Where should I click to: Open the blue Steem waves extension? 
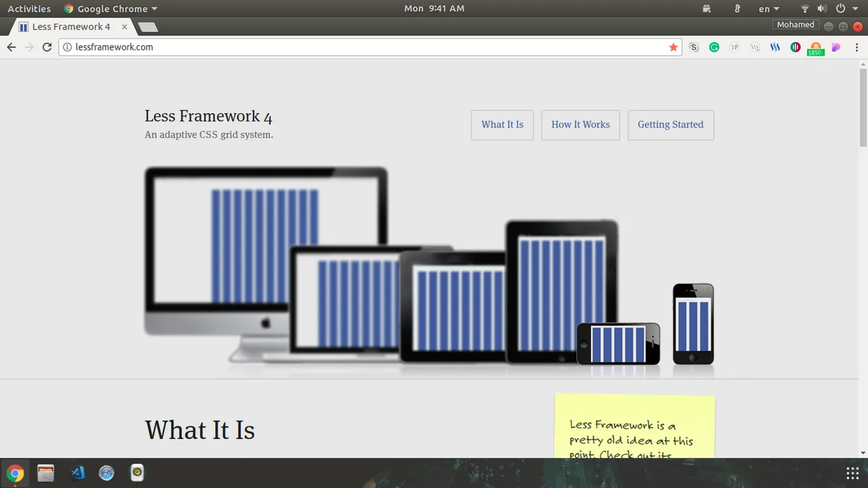775,47
